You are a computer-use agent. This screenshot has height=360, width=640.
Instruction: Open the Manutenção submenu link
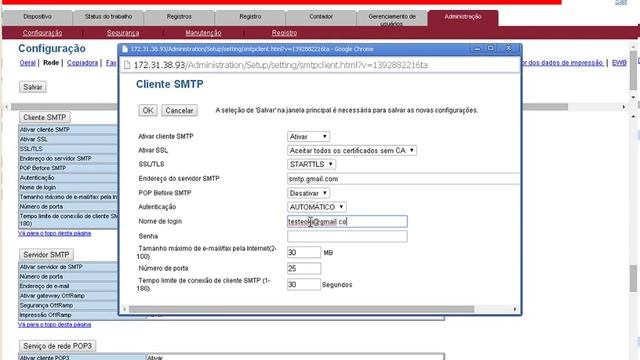(x=203, y=33)
